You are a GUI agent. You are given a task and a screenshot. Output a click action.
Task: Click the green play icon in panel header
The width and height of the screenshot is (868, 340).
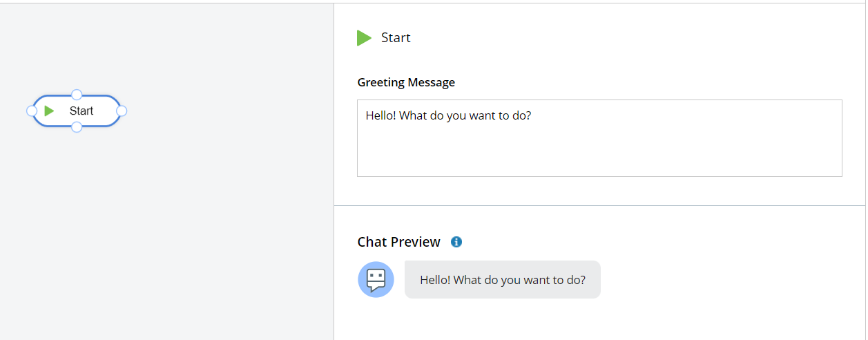coord(364,38)
